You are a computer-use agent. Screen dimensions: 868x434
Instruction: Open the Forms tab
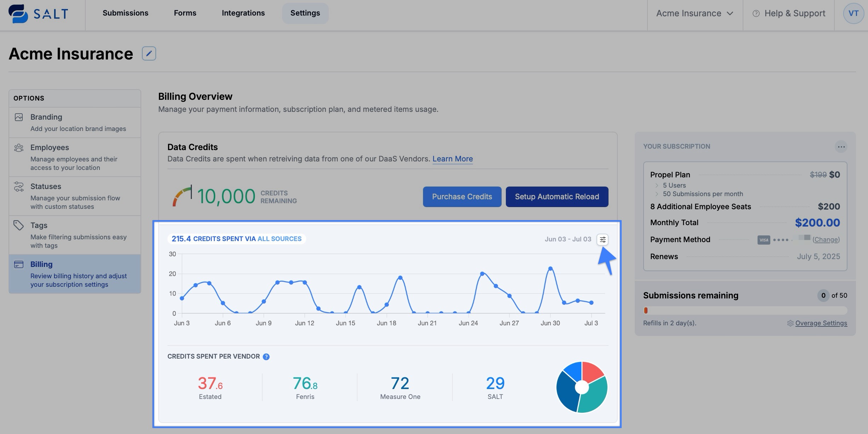[185, 13]
